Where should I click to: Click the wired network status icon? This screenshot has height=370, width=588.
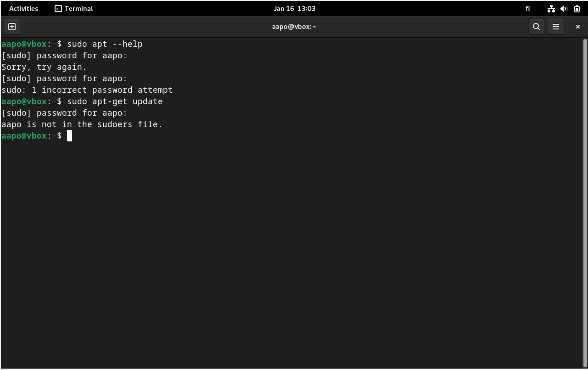pyautogui.click(x=551, y=9)
